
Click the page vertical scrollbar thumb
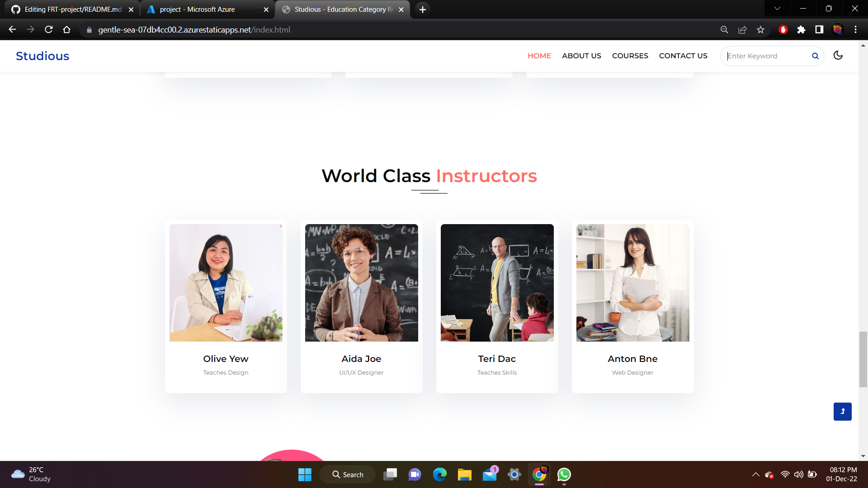(x=863, y=359)
